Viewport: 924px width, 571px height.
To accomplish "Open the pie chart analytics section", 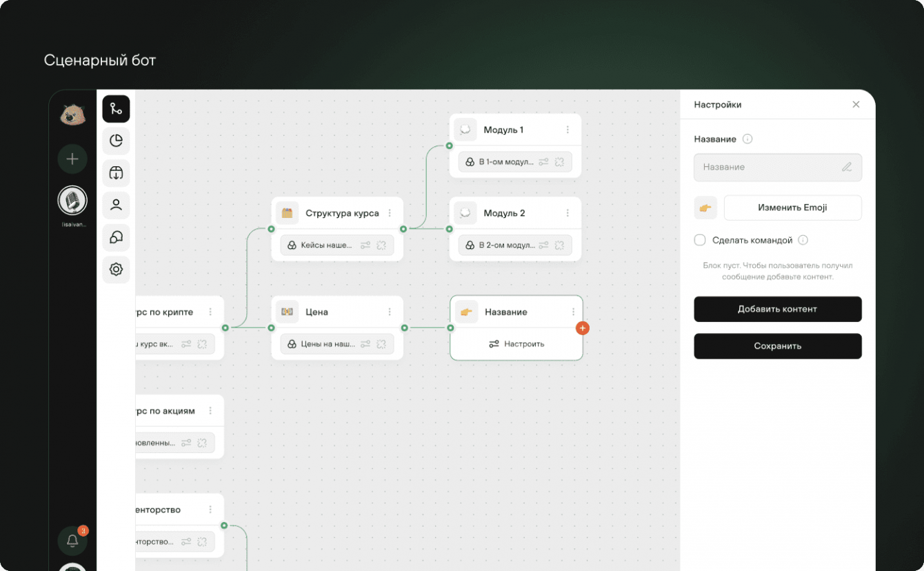I will click(116, 141).
